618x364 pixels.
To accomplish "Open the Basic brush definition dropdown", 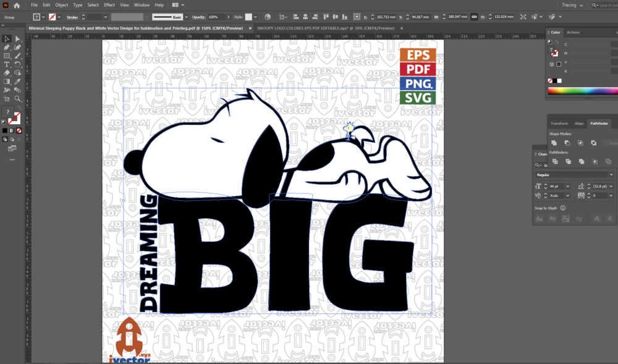I will tap(187, 17).
